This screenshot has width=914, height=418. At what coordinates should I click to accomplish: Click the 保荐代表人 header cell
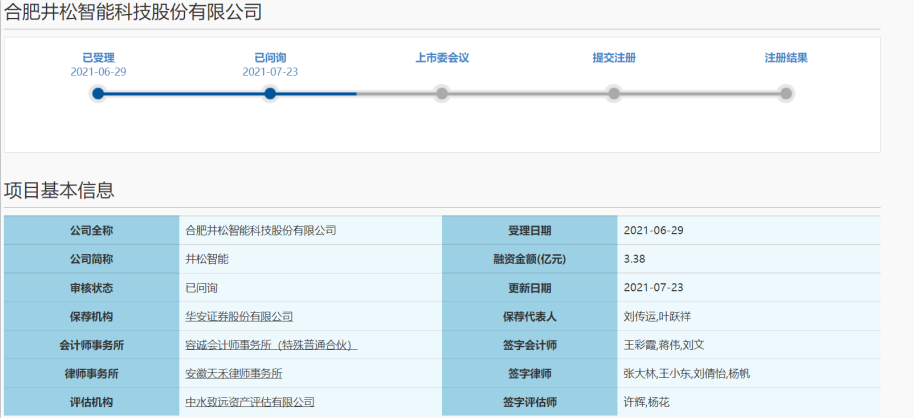(x=530, y=317)
